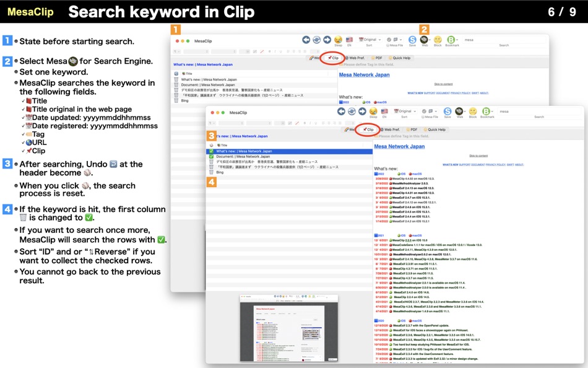
Task: Select the デモ抑圧 row in the rear window list
Action: click(254, 90)
